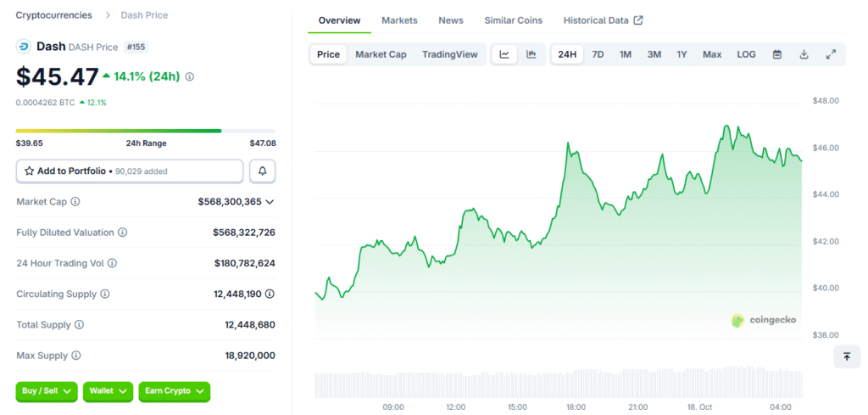Click the breadcrumb chevron separator
The height and width of the screenshot is (415, 868).
click(x=108, y=15)
